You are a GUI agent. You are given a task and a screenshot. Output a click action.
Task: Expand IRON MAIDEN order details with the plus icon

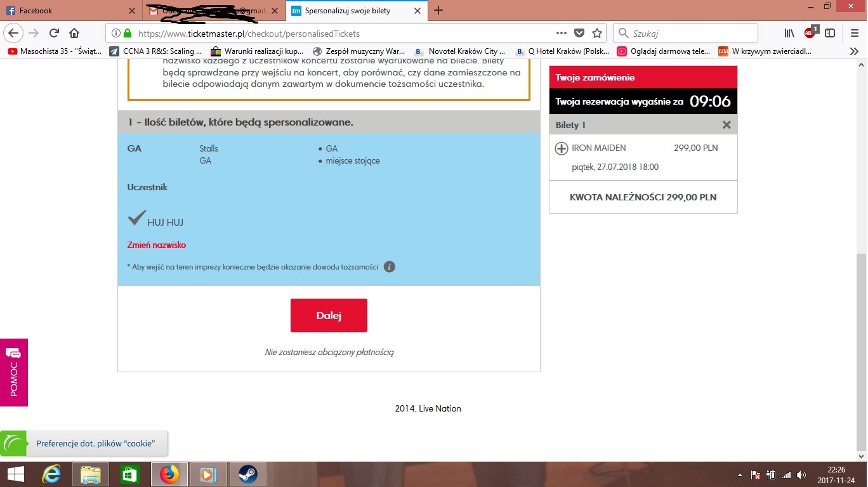561,148
